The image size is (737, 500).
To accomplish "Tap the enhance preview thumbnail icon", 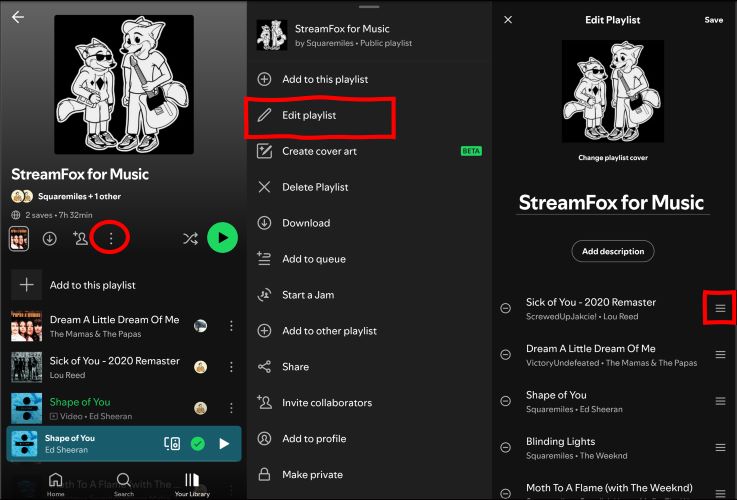I will [19, 239].
